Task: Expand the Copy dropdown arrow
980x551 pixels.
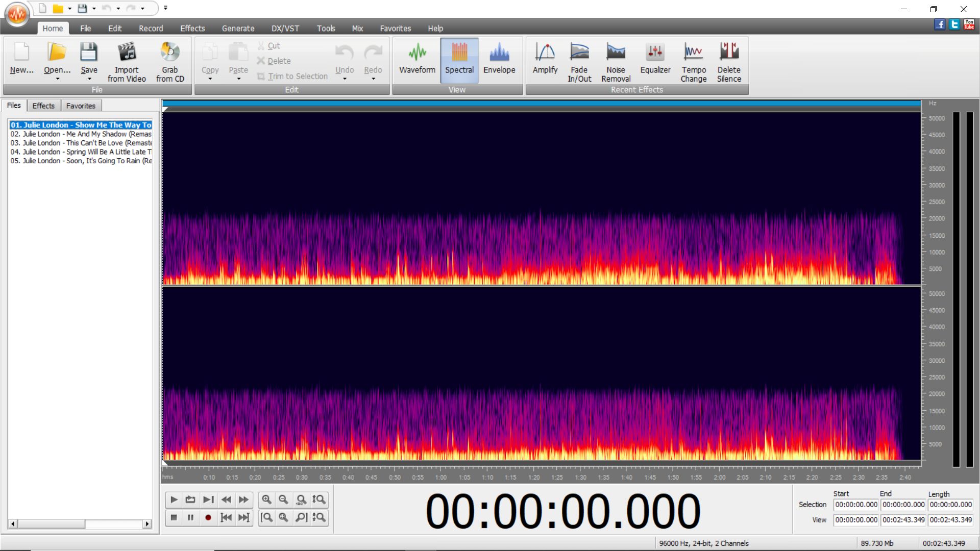Action: click(210, 79)
